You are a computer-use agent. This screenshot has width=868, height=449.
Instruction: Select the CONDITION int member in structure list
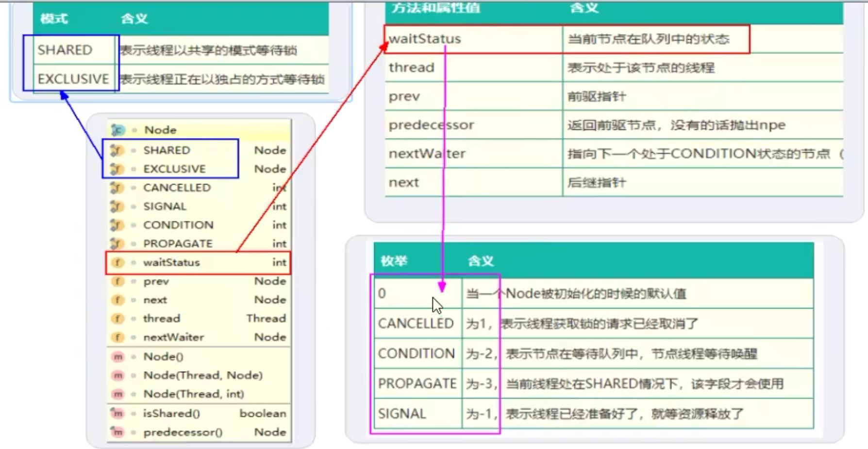[178, 225]
